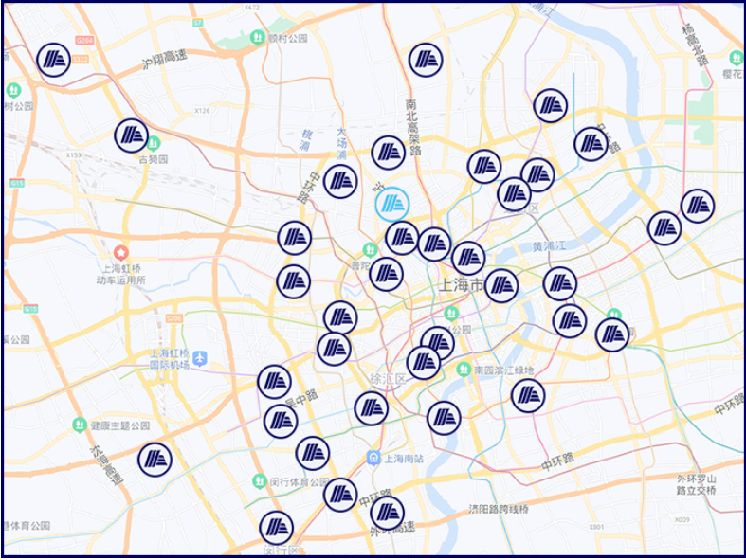Select the store marker above 南北高架路 label
746x560 pixels.
(426, 60)
